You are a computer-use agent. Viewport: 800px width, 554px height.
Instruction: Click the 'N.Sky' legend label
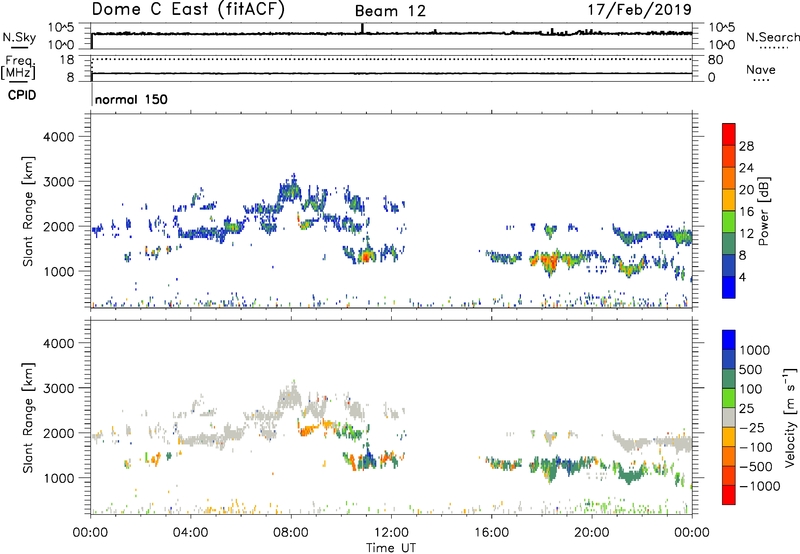[x=19, y=37]
